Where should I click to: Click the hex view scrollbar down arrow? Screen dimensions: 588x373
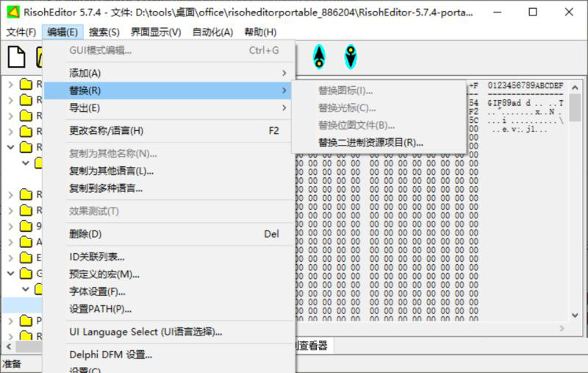(x=575, y=315)
